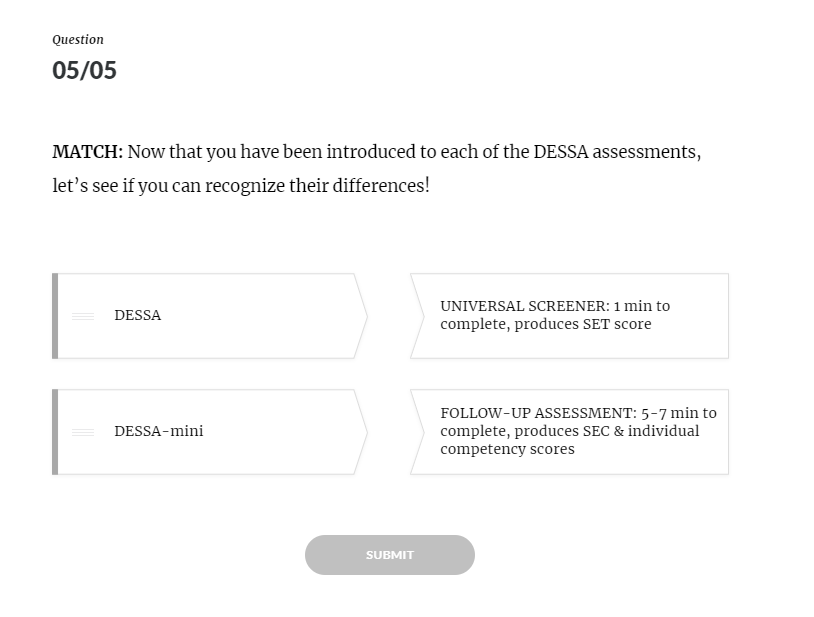This screenshot has width=814, height=617.
Task: Click the "competency scores" text line
Action: click(507, 449)
